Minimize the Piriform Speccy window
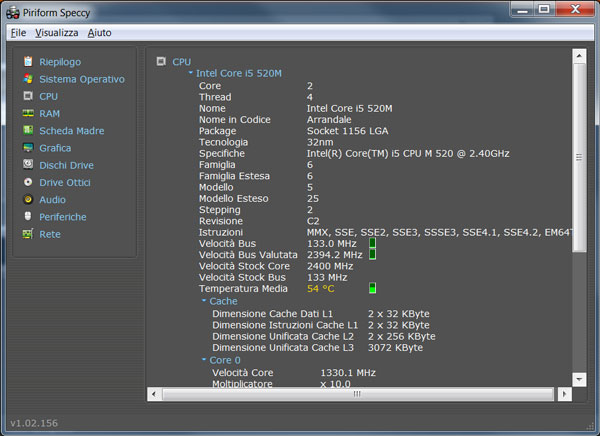This screenshot has width=600, height=436. point(523,9)
